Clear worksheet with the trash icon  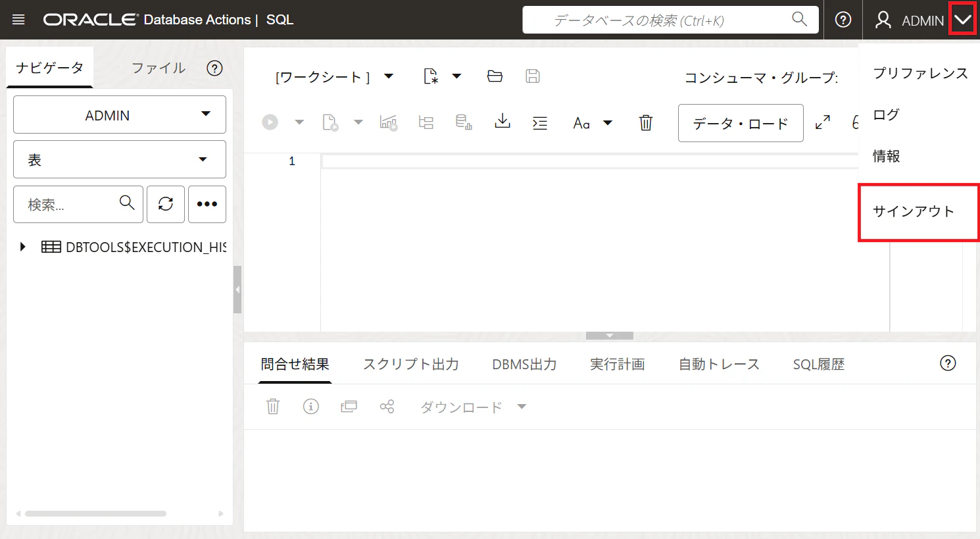646,122
